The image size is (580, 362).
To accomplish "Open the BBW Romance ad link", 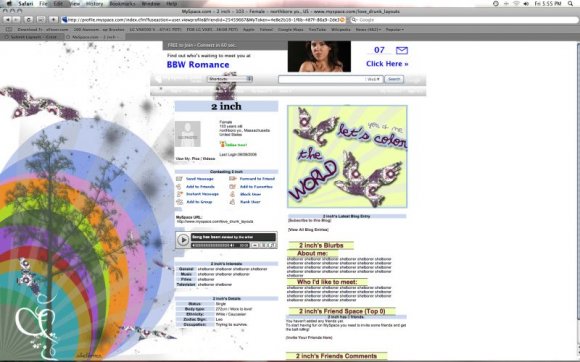I will (x=198, y=65).
